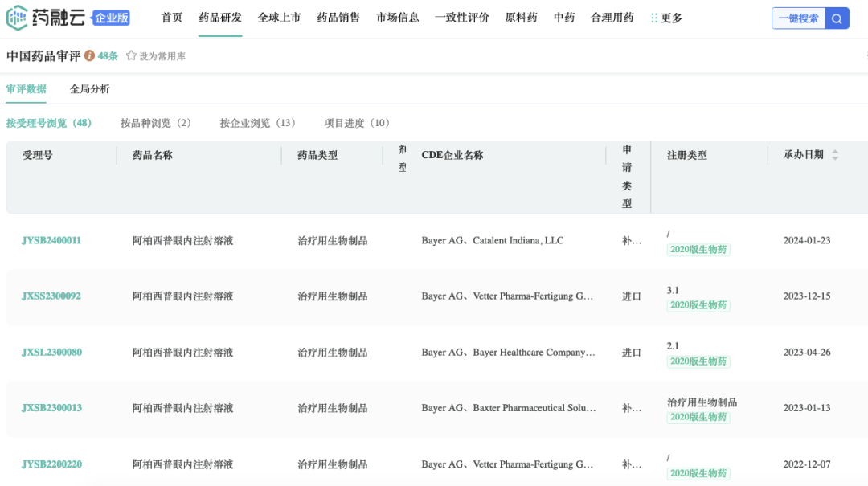Open the 药品研发 menu item
This screenshot has width=868, height=486.
tap(220, 18)
